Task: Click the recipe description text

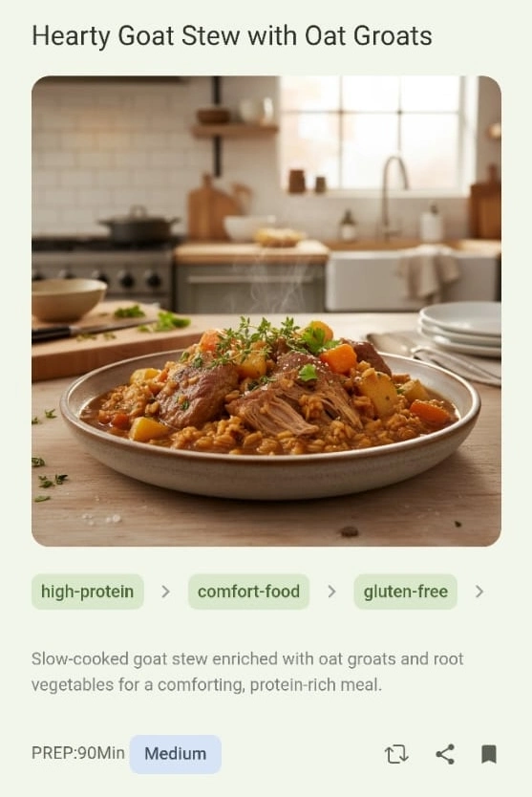Action: (x=247, y=672)
